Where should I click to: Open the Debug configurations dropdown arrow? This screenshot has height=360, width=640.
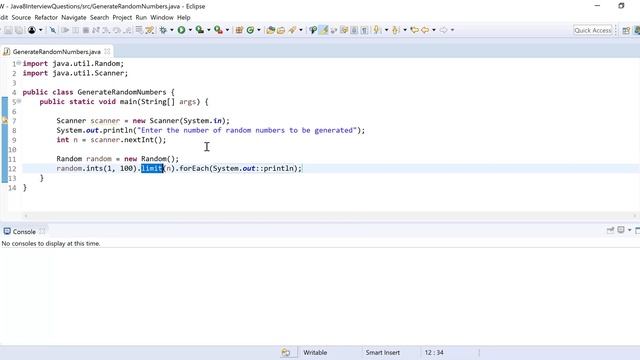tap(171, 30)
